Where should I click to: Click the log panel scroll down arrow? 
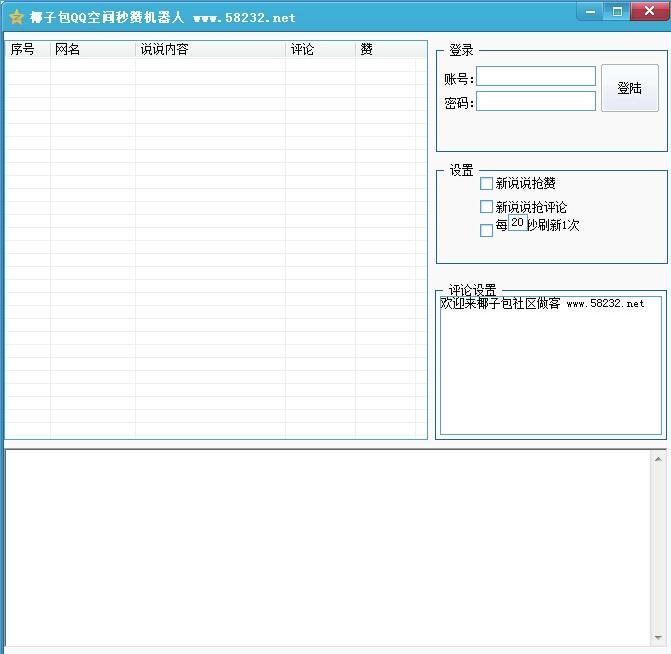(658, 637)
